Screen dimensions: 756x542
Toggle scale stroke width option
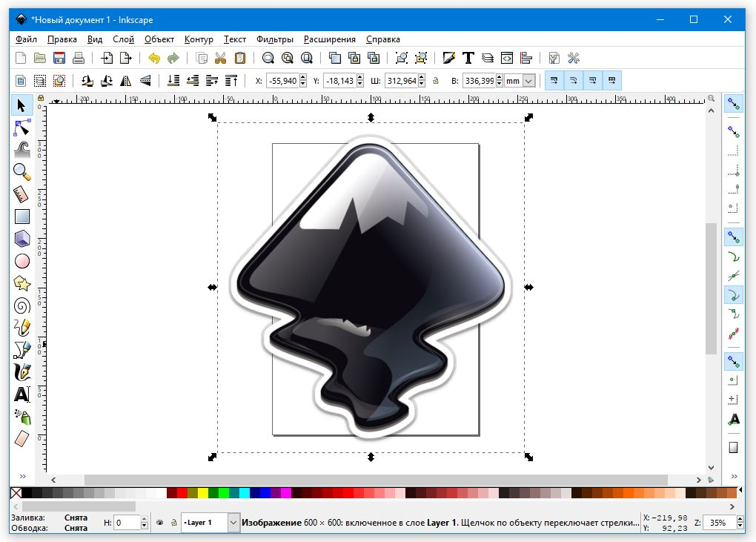coord(554,81)
